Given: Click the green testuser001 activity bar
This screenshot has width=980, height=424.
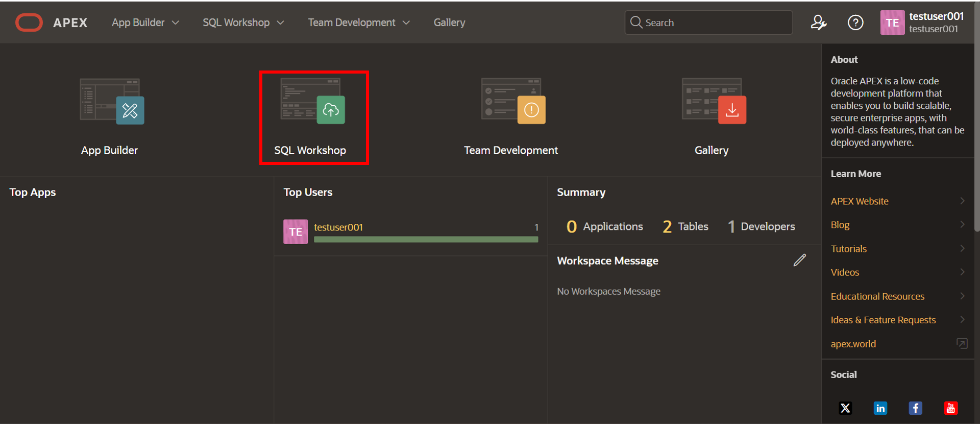Looking at the screenshot, I should pyautogui.click(x=426, y=239).
